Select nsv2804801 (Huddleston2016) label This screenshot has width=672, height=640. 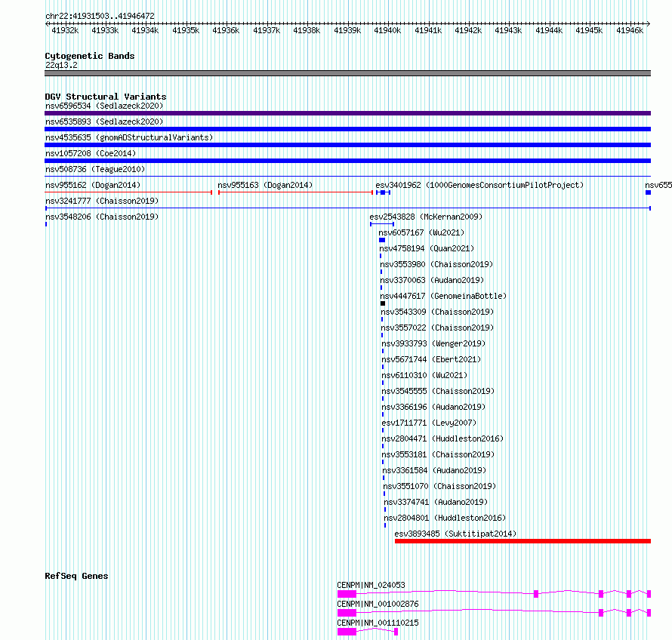click(x=445, y=518)
